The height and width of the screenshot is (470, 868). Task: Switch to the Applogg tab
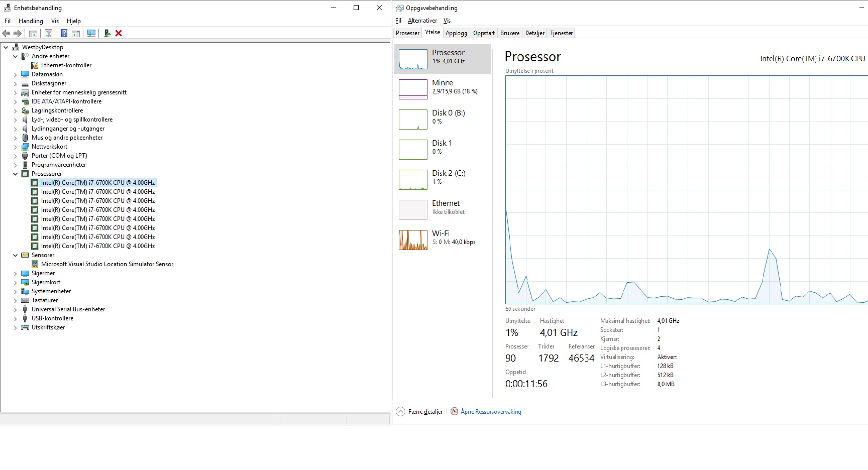[456, 33]
